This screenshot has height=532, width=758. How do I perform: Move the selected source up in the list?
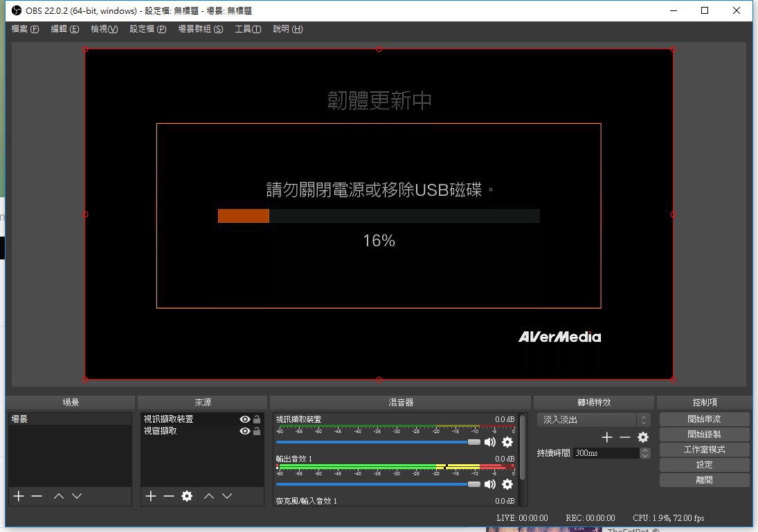click(x=209, y=496)
